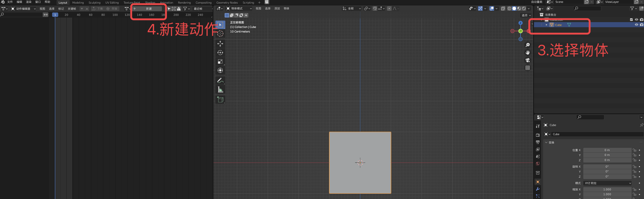
Task: Choose the Annotate pencil tool
Action: tap(220, 80)
